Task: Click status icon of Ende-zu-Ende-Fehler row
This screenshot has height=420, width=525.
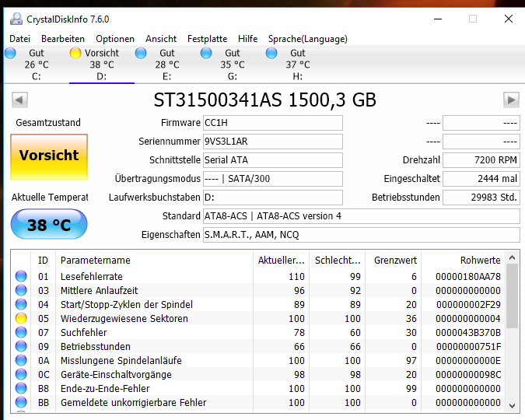Action: click(21, 389)
